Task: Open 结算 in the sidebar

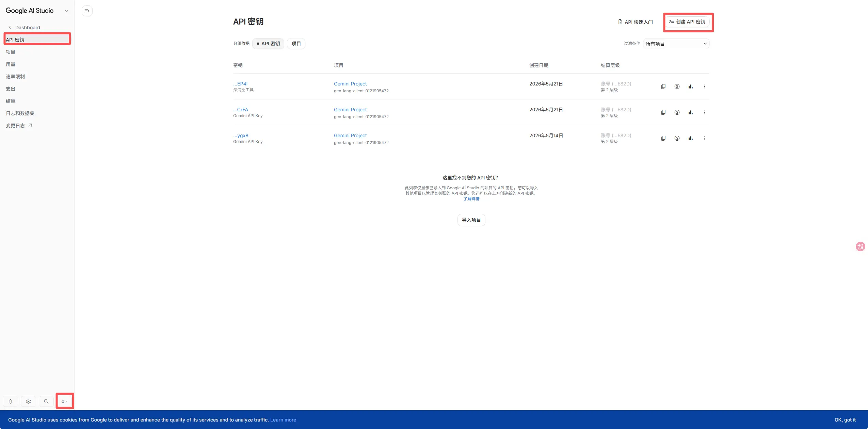Action: [11, 101]
